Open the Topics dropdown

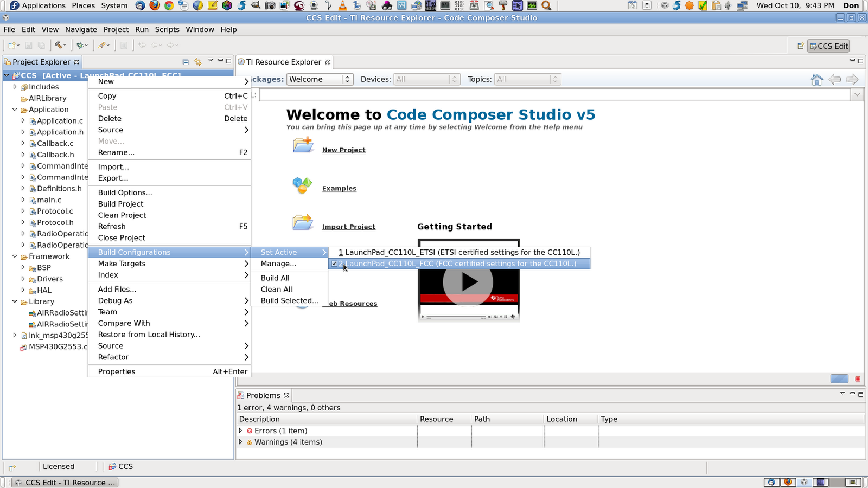528,79
